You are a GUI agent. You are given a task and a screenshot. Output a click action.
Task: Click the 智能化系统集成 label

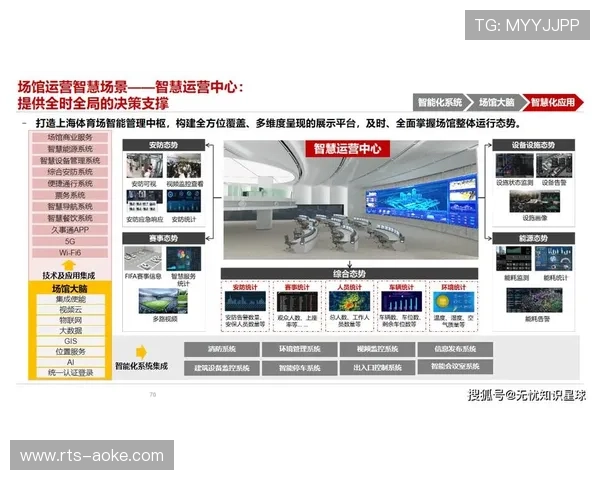point(142,366)
